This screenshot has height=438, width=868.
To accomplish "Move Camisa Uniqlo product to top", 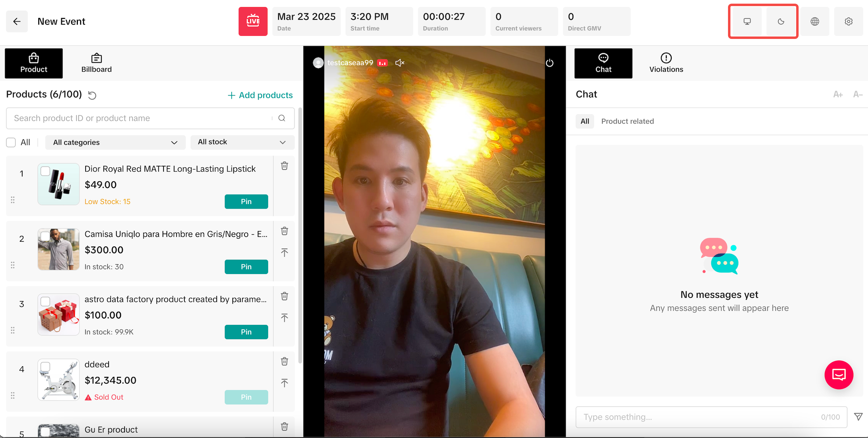I will (284, 252).
